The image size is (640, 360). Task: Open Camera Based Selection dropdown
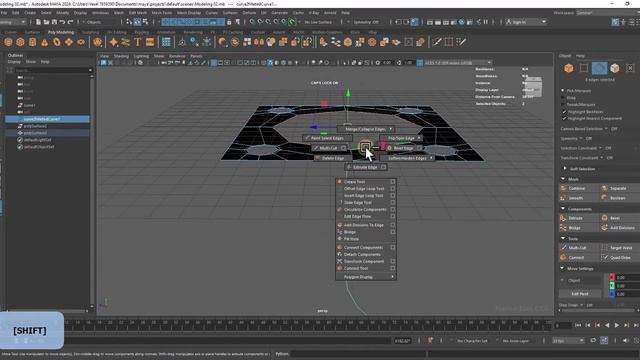tap(606, 129)
